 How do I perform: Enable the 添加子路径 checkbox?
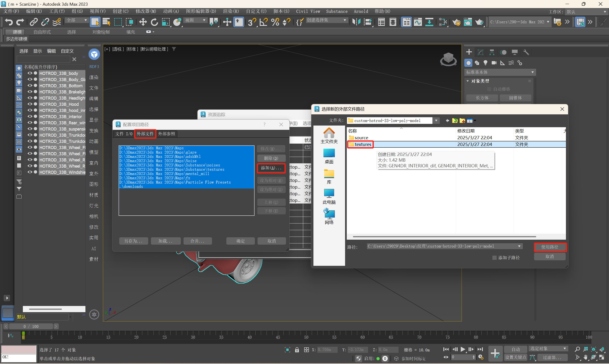494,257
